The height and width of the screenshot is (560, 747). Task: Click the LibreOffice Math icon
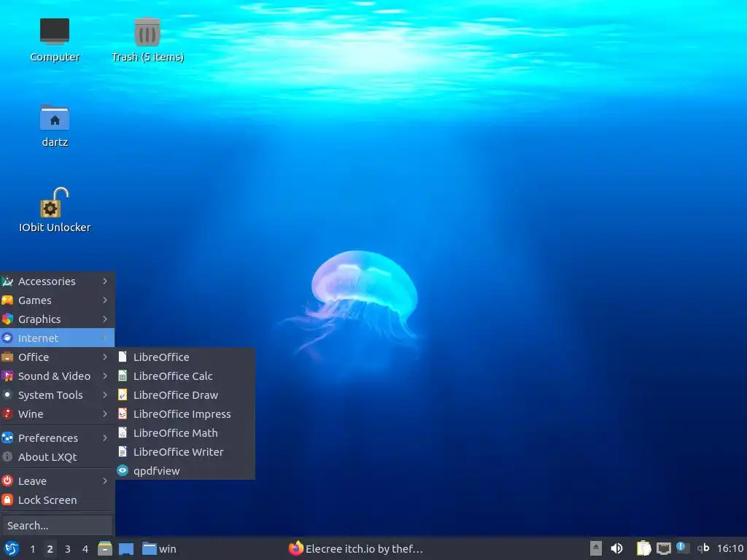[x=123, y=433]
